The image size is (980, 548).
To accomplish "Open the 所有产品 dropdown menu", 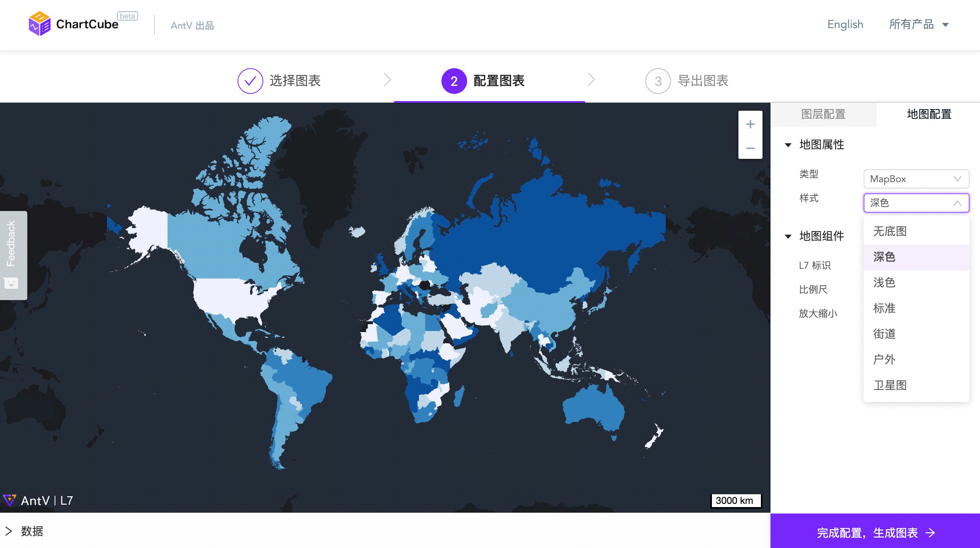I will (919, 24).
